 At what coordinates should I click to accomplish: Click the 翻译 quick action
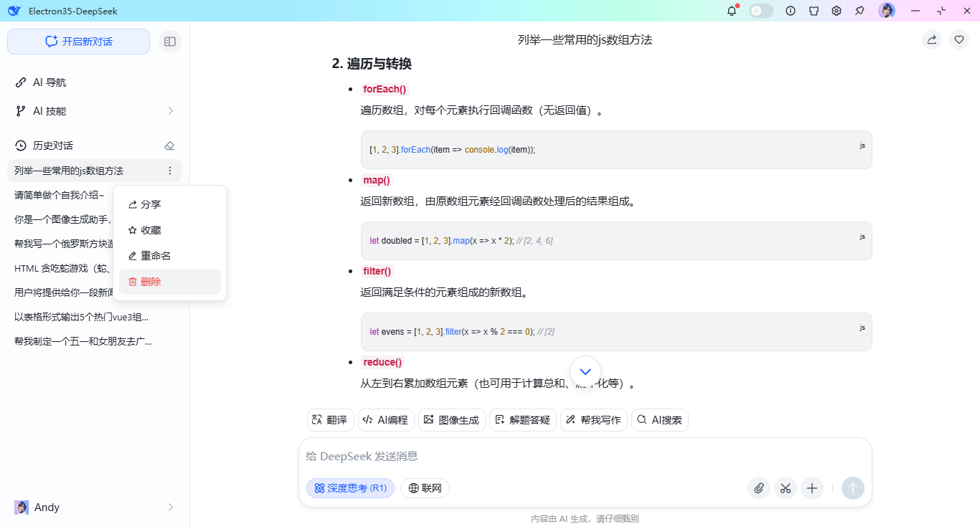(x=331, y=420)
